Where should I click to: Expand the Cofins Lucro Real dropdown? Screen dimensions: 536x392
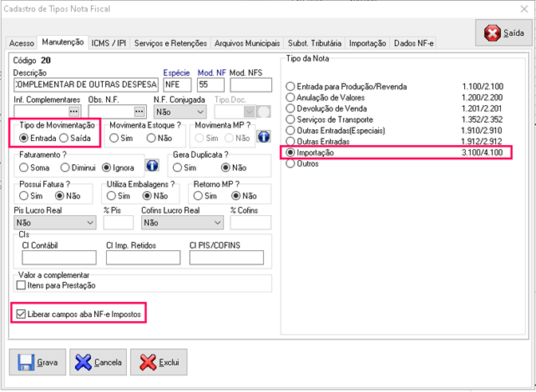(x=219, y=223)
